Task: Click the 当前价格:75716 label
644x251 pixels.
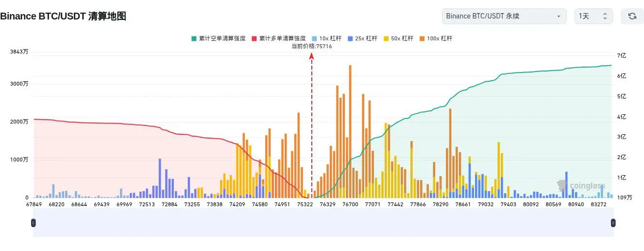Action: 311,46
